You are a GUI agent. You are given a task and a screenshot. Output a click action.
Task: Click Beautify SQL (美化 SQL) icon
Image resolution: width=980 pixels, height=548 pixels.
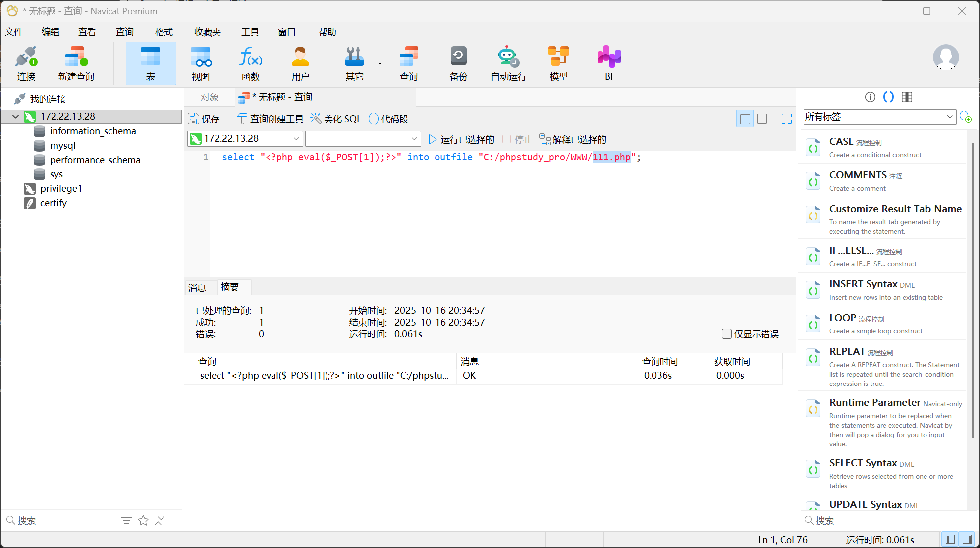[336, 119]
